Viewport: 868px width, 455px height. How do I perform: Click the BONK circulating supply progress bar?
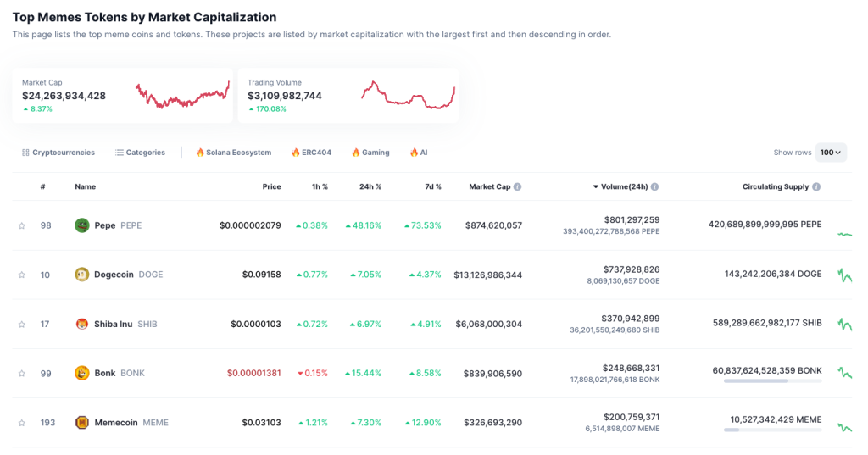(772, 381)
